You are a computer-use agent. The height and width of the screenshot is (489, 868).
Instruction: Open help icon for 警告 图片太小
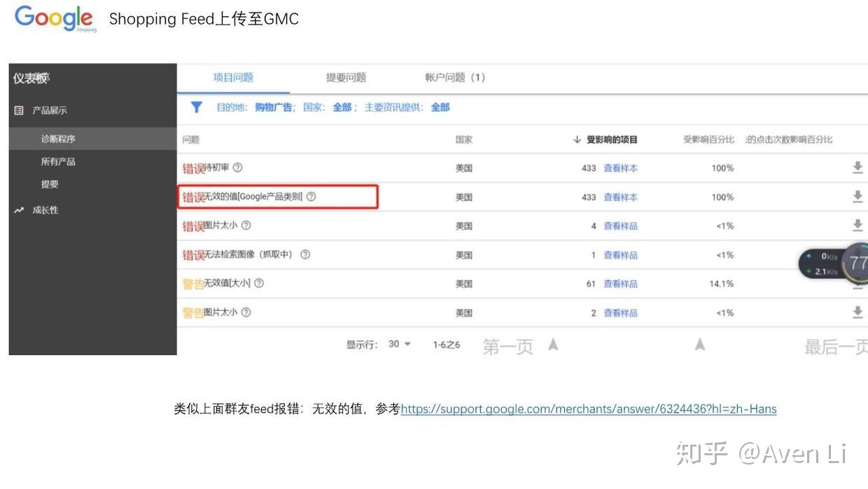tap(246, 312)
